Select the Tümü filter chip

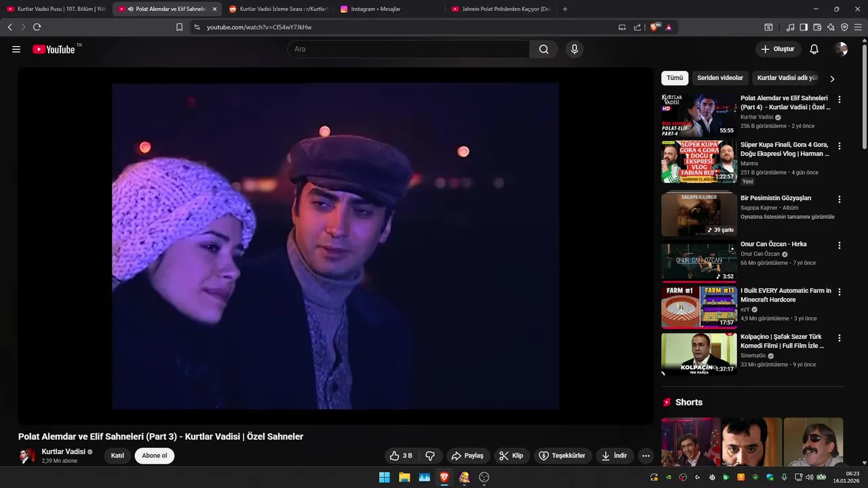[x=675, y=78]
